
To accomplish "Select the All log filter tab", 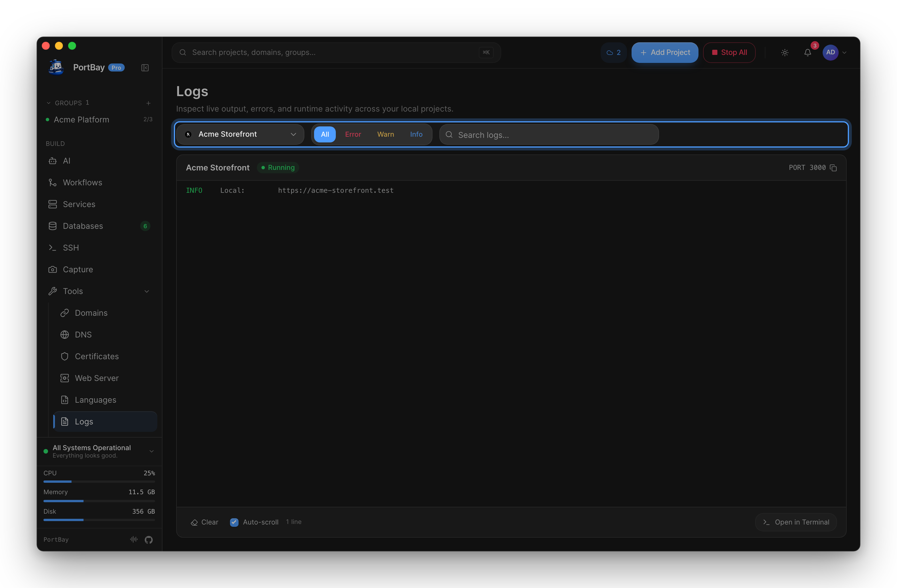I will click(x=324, y=134).
